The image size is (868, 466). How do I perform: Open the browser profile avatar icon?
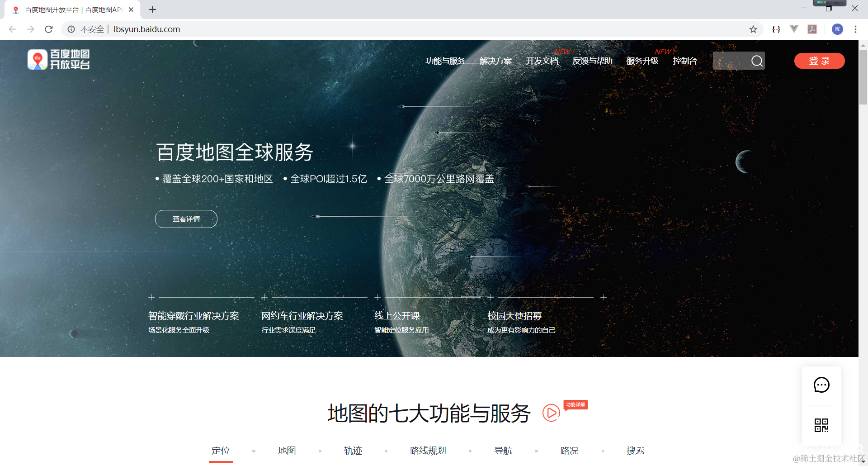(x=837, y=29)
